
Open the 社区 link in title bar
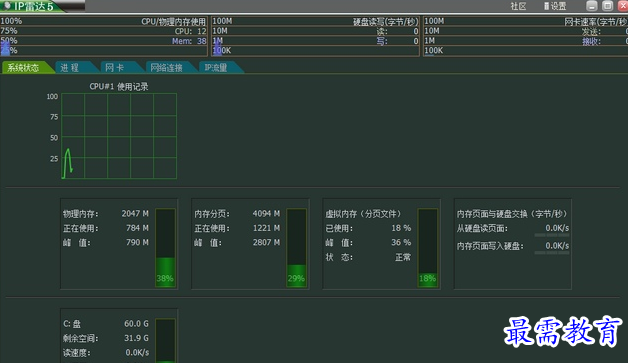pyautogui.click(x=518, y=6)
